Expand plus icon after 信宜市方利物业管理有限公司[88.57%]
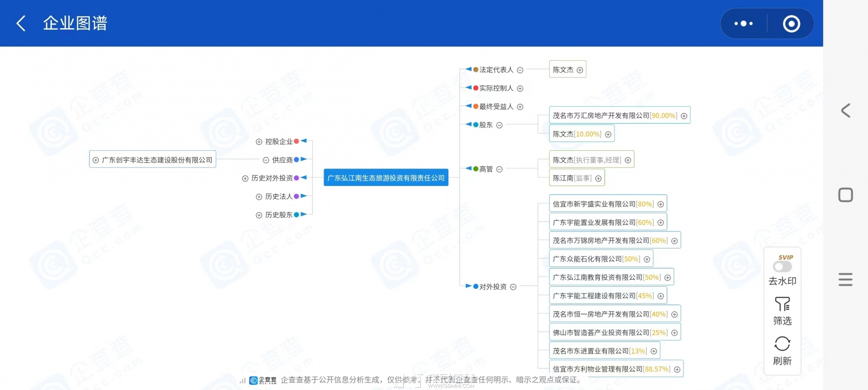868x390 pixels. [677, 369]
